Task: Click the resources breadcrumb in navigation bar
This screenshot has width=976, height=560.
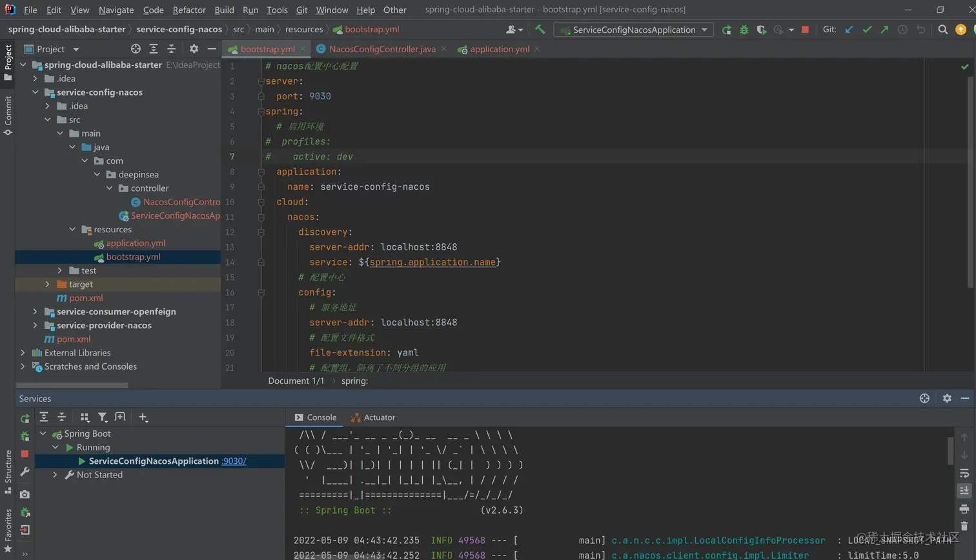Action: [304, 29]
